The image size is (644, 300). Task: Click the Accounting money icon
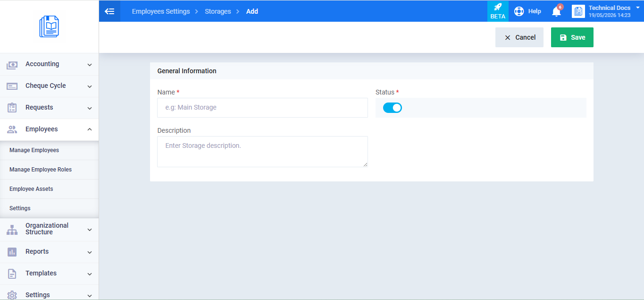[x=12, y=65]
